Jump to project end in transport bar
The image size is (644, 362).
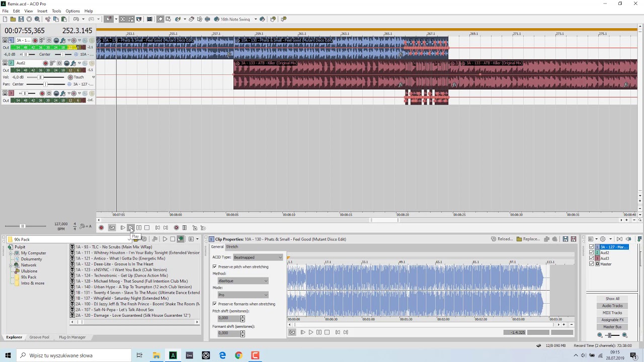[166, 228]
